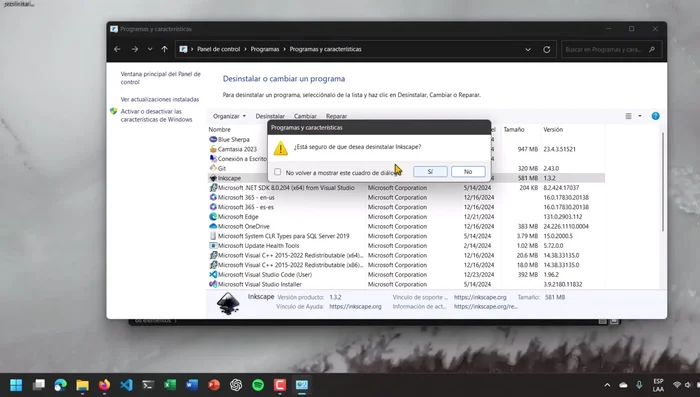Open 'Ventana principal del Panel de control'

161,78
